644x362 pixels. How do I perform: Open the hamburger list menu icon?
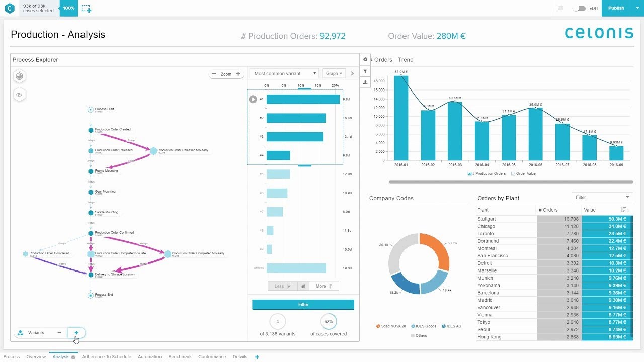[561, 8]
